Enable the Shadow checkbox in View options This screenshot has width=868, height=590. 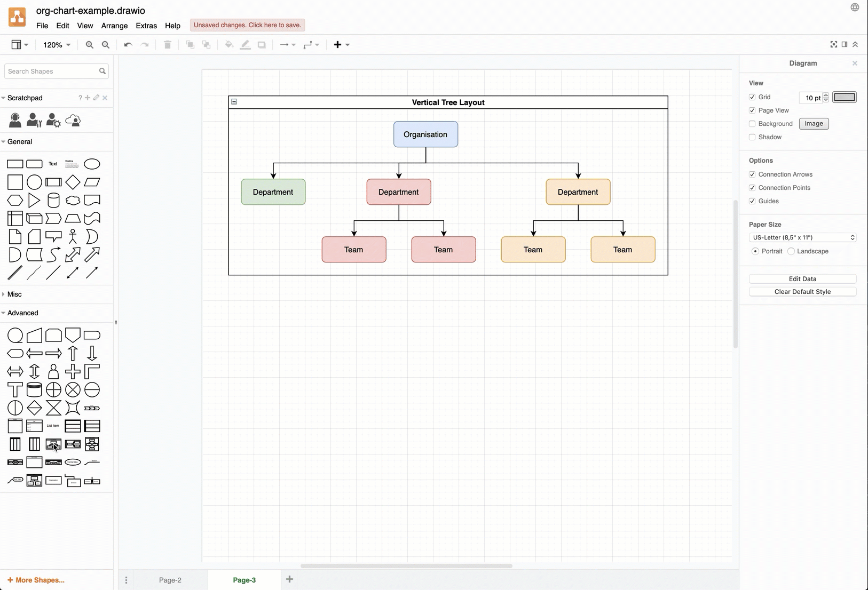[x=752, y=137]
